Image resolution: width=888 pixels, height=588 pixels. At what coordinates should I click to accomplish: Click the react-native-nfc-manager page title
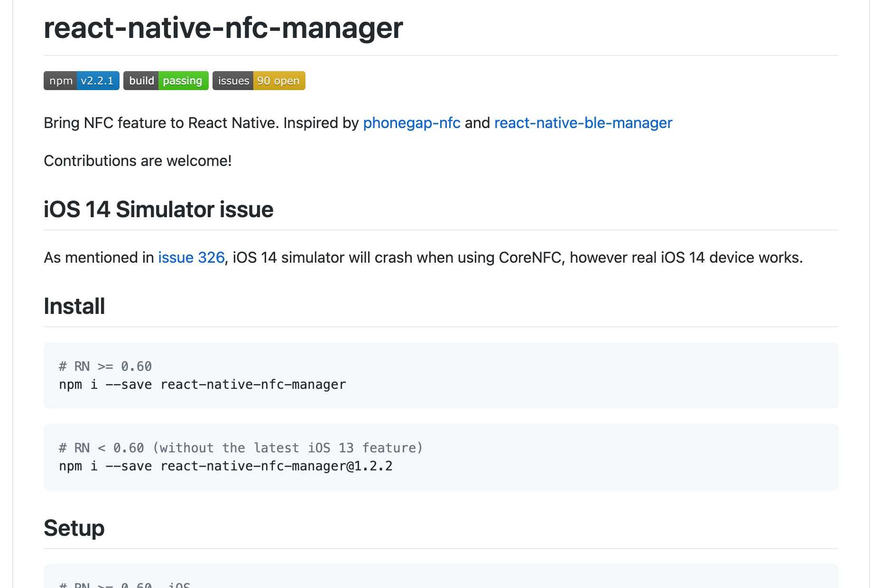(223, 28)
